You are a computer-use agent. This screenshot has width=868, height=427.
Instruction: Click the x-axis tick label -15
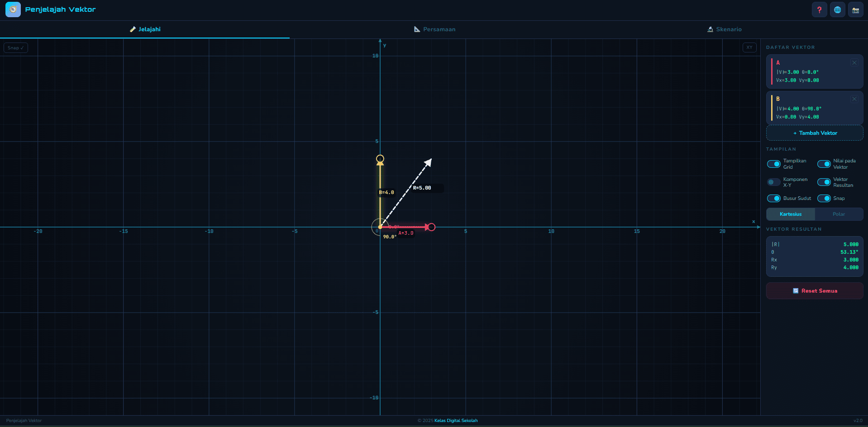124,231
